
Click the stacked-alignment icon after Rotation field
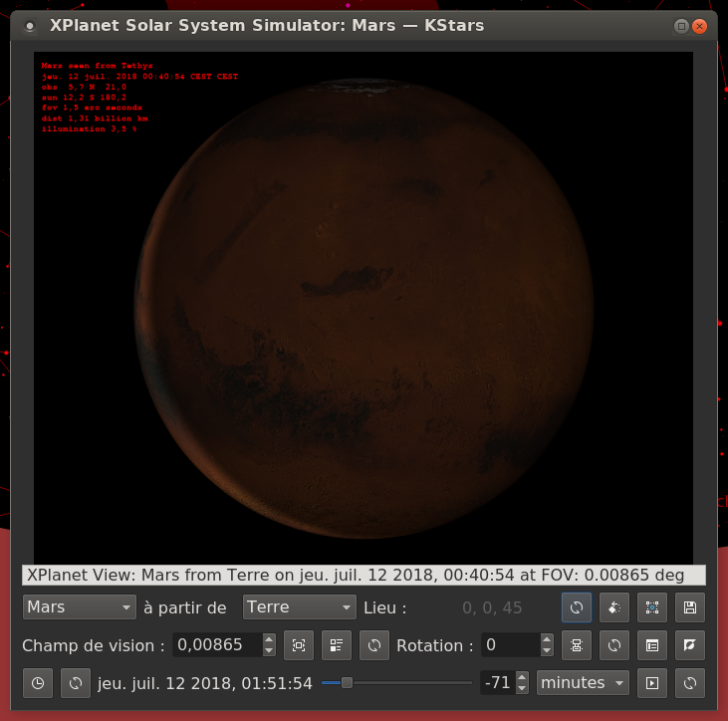pyautogui.click(x=577, y=645)
